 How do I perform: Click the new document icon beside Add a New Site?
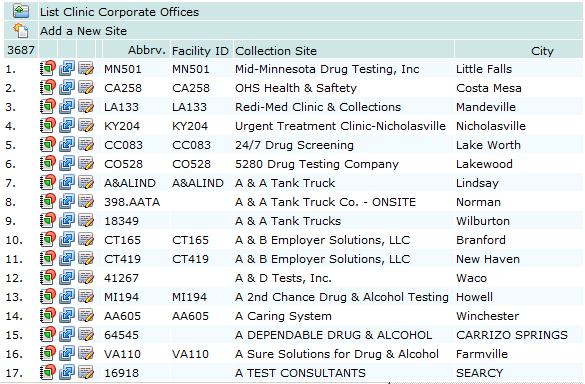coord(21,30)
